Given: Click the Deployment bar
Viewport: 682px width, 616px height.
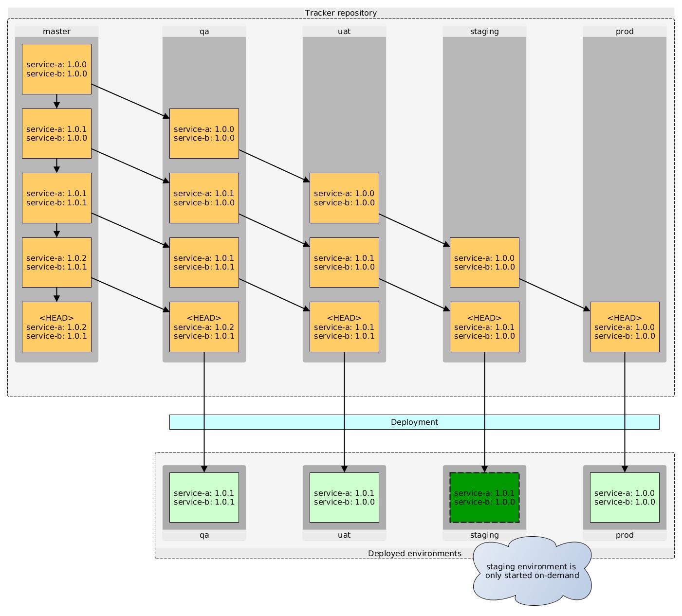Looking at the screenshot, I should coord(414,422).
